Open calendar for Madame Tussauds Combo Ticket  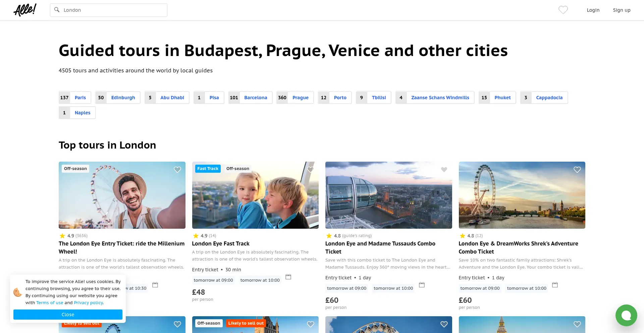click(x=422, y=285)
